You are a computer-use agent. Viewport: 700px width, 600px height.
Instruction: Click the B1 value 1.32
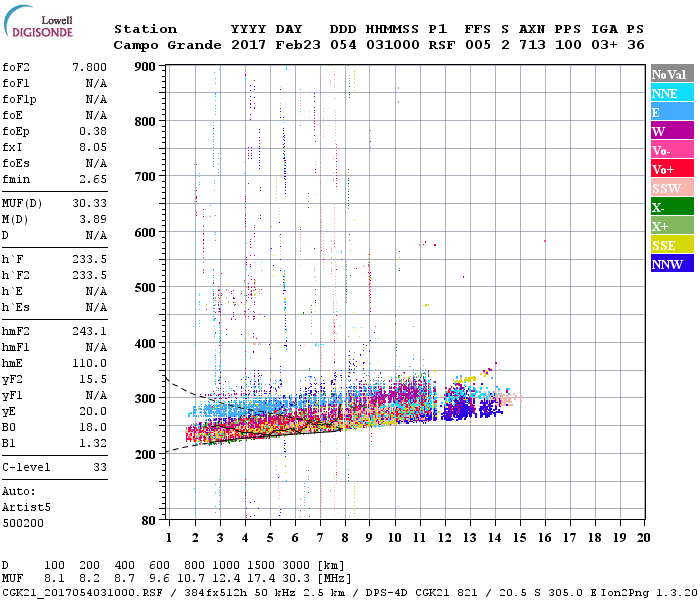pyautogui.click(x=93, y=443)
